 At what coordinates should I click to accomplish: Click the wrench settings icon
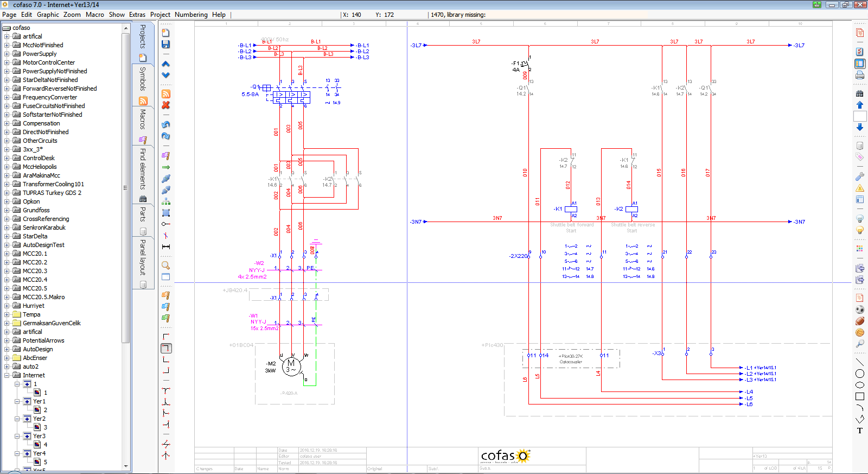click(860, 176)
